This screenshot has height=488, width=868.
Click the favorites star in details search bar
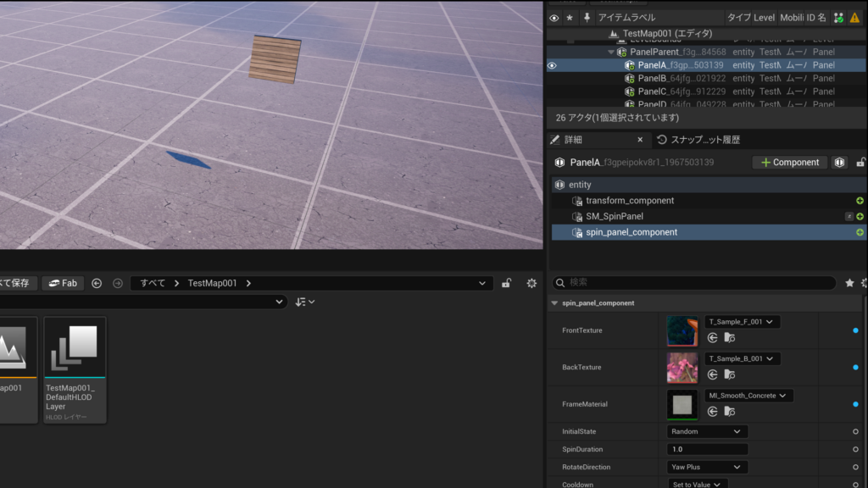coord(849,283)
